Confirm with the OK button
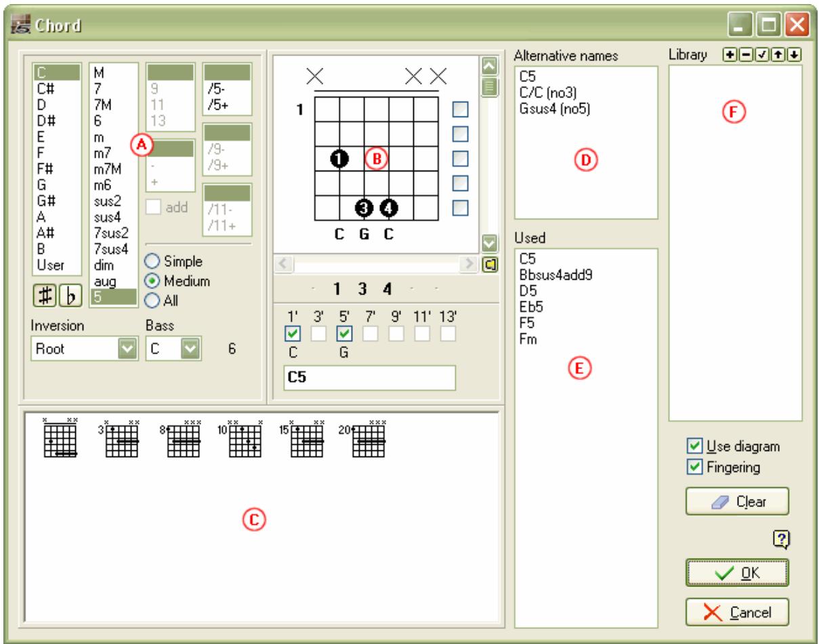 click(737, 573)
